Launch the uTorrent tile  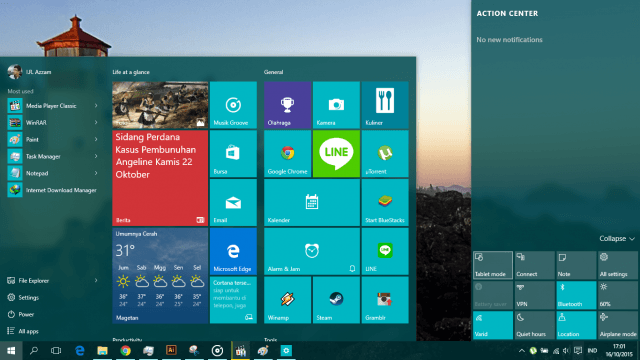pos(385,153)
